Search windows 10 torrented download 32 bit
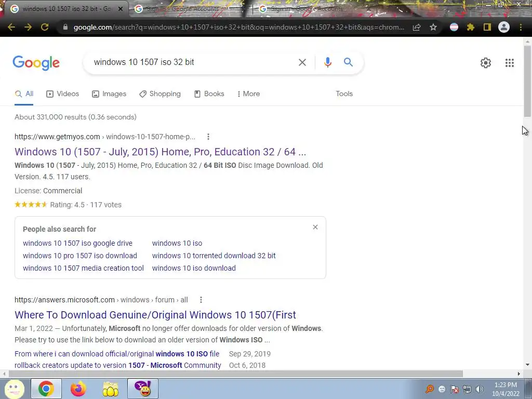The width and height of the screenshot is (532, 399). (214, 256)
